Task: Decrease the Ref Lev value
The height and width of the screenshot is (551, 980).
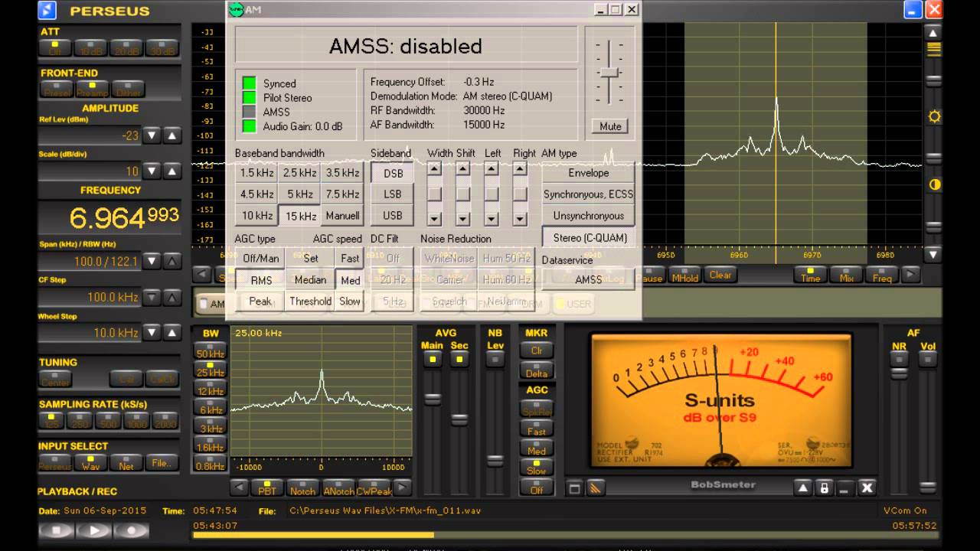Action: [x=152, y=136]
